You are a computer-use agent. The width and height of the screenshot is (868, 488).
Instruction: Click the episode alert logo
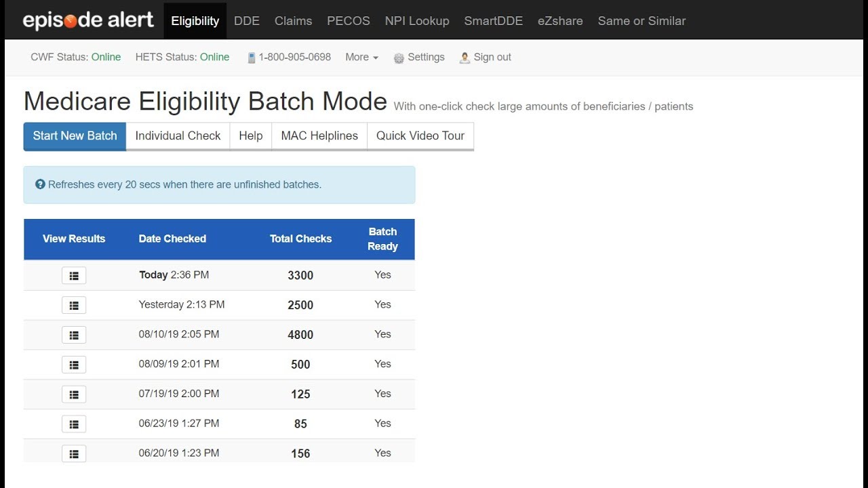point(88,20)
